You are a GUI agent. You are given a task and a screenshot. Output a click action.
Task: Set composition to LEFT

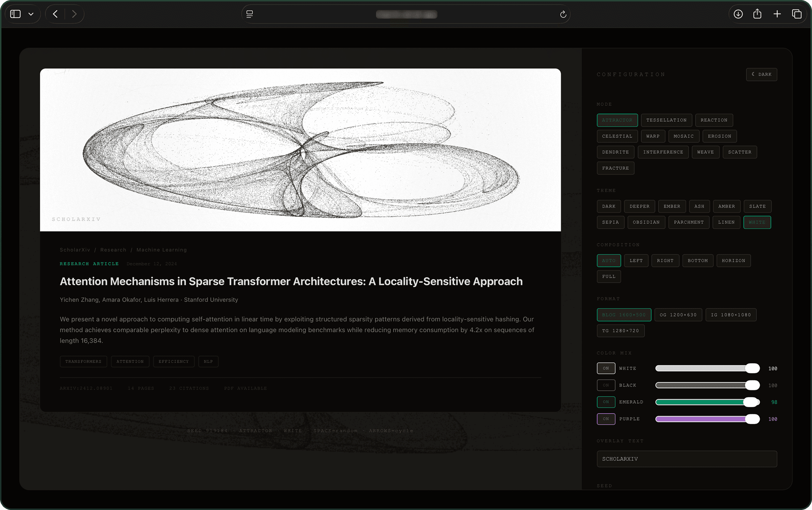pyautogui.click(x=636, y=261)
